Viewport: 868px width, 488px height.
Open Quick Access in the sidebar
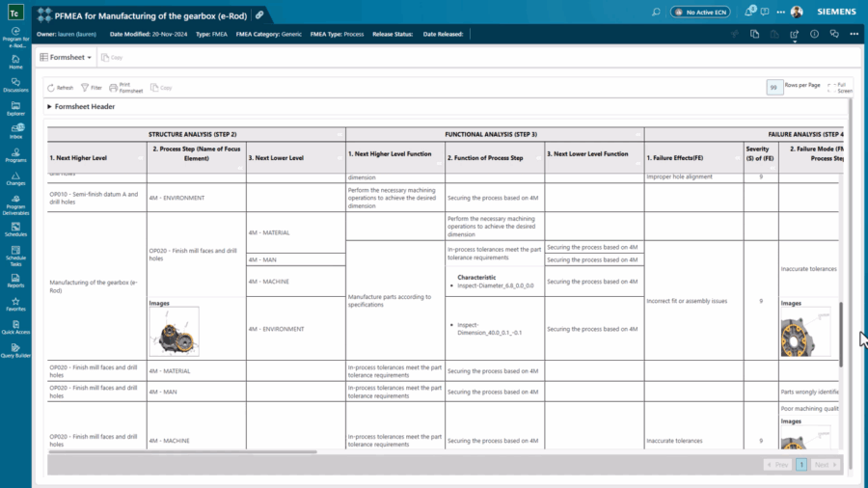pos(15,328)
